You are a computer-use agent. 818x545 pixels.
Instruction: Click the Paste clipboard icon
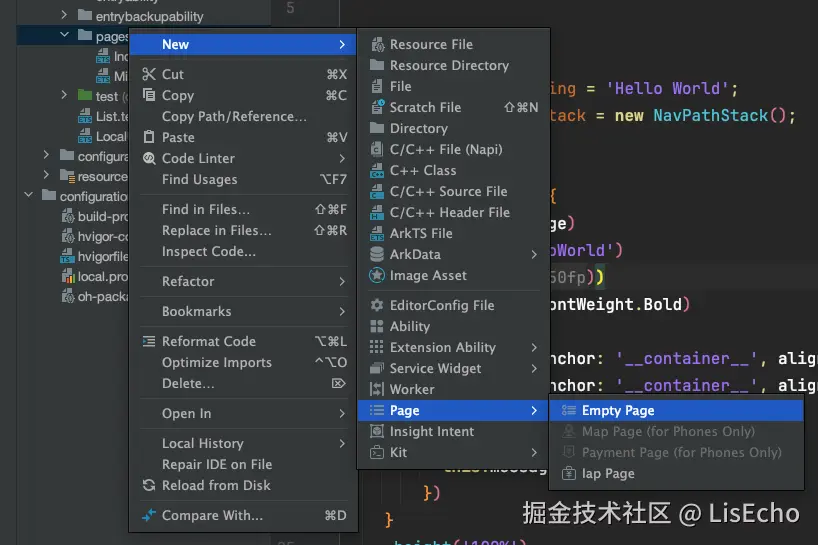click(x=149, y=137)
